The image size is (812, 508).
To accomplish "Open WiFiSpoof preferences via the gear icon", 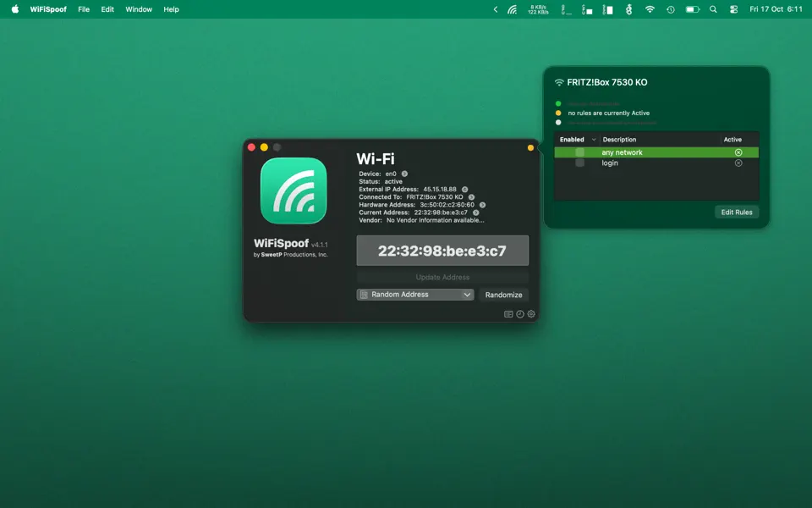I will coord(531,314).
